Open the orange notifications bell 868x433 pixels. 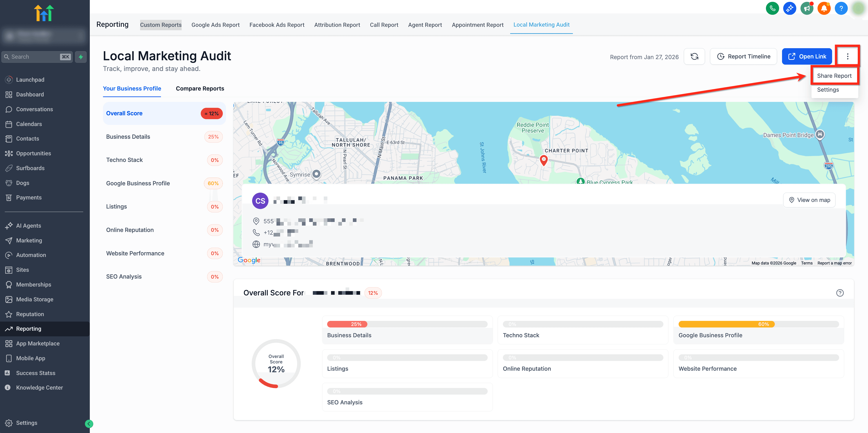point(824,8)
